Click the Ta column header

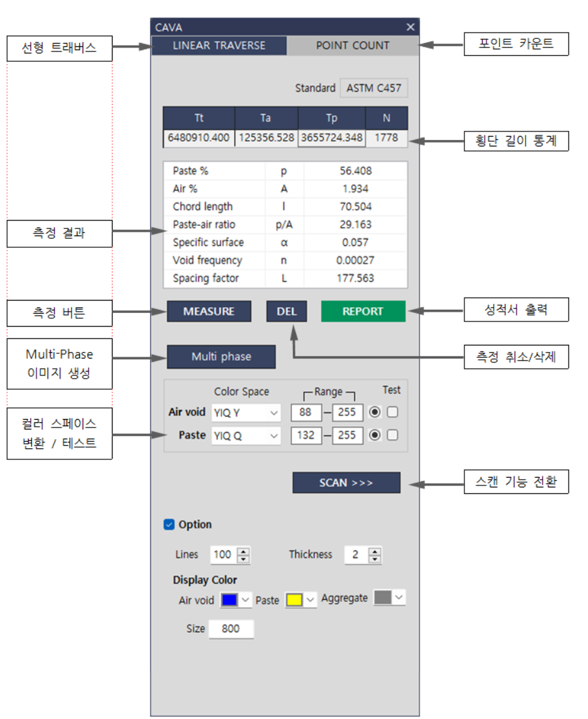(x=266, y=118)
